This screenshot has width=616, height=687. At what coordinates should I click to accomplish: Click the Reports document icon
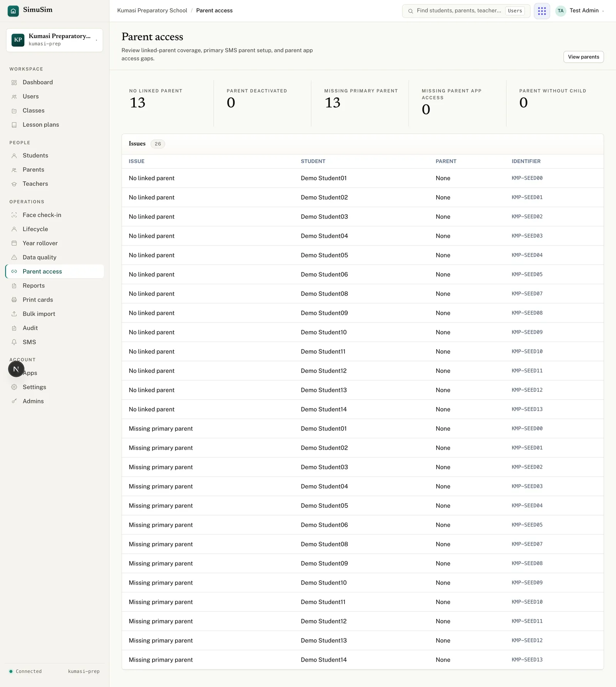[x=14, y=286]
